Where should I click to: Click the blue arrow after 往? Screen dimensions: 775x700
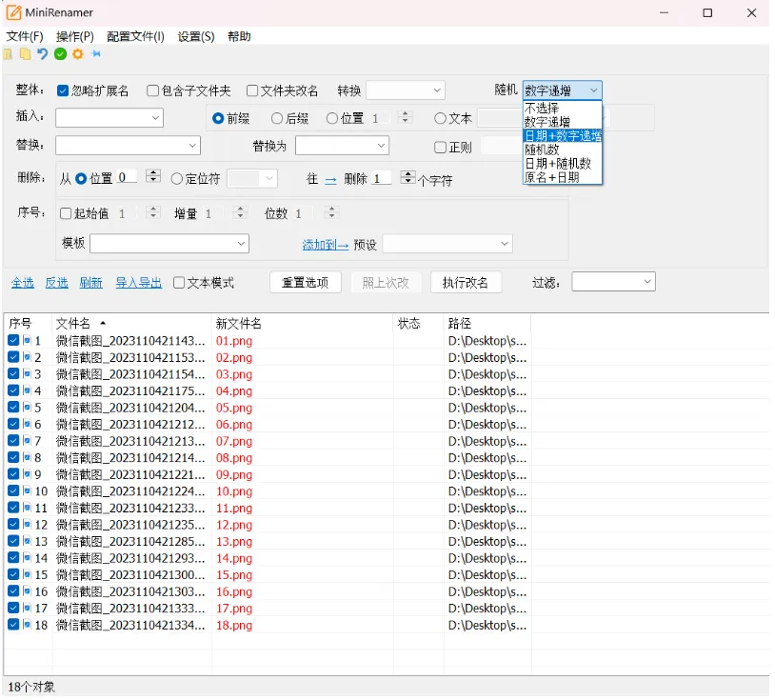point(330,180)
